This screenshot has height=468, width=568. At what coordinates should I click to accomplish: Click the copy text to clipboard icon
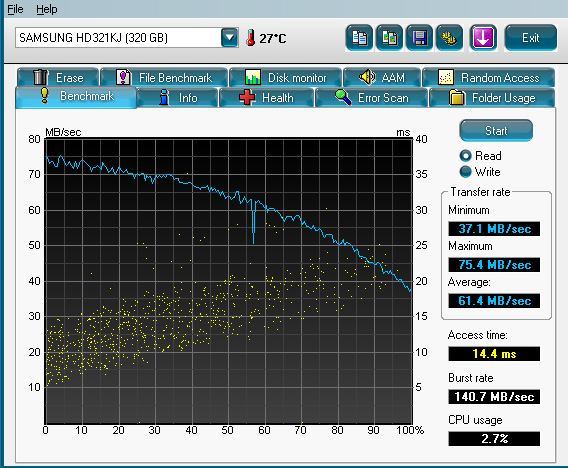coord(359,38)
